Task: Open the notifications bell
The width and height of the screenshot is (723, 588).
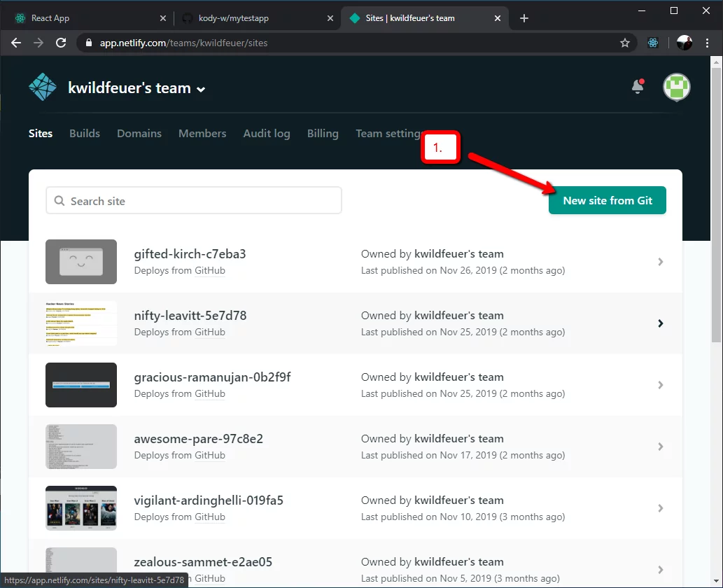Action: [638, 86]
